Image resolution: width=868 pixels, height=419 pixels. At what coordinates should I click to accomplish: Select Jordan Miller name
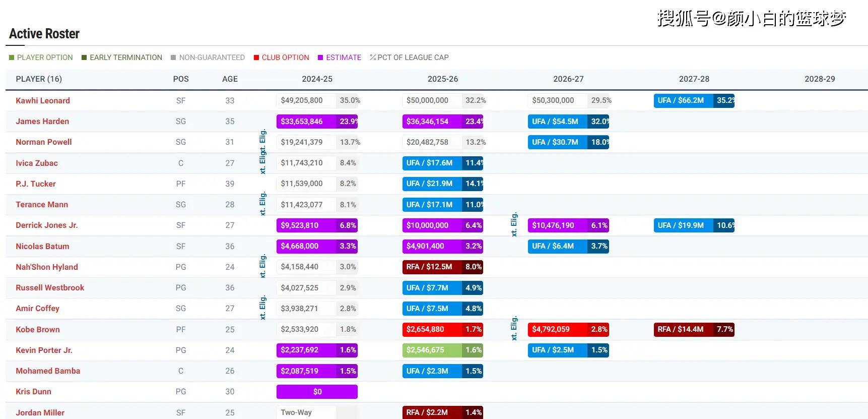tap(40, 412)
